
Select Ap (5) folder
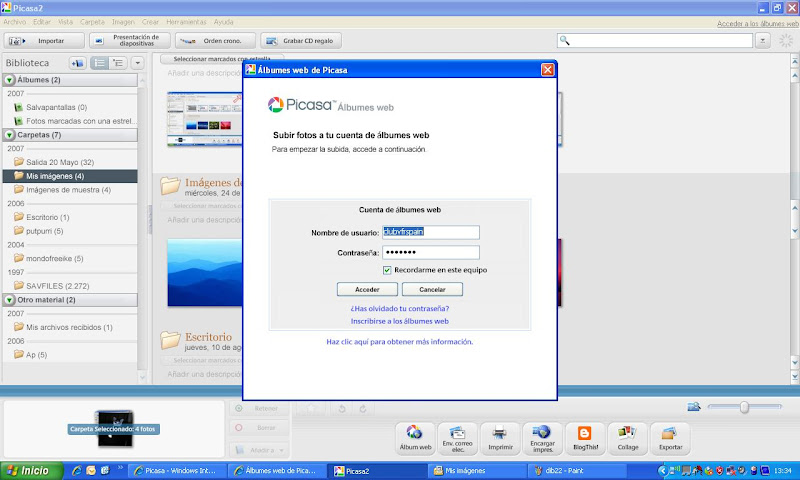(31, 355)
